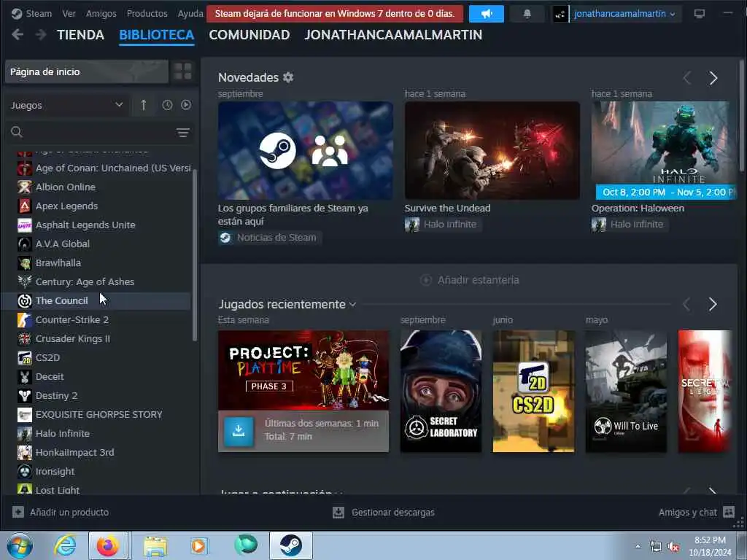This screenshot has height=560, width=747.
Task: Go back with the left arrow
Action: point(18,35)
